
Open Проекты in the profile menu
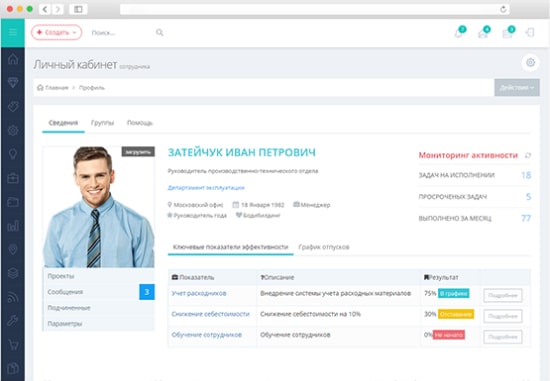tap(99, 276)
